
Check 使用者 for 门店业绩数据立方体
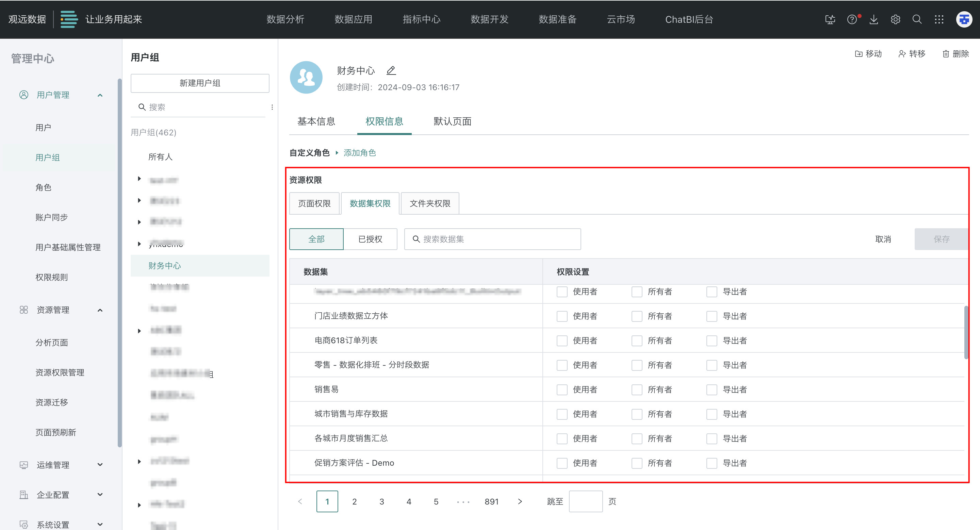[x=562, y=316]
